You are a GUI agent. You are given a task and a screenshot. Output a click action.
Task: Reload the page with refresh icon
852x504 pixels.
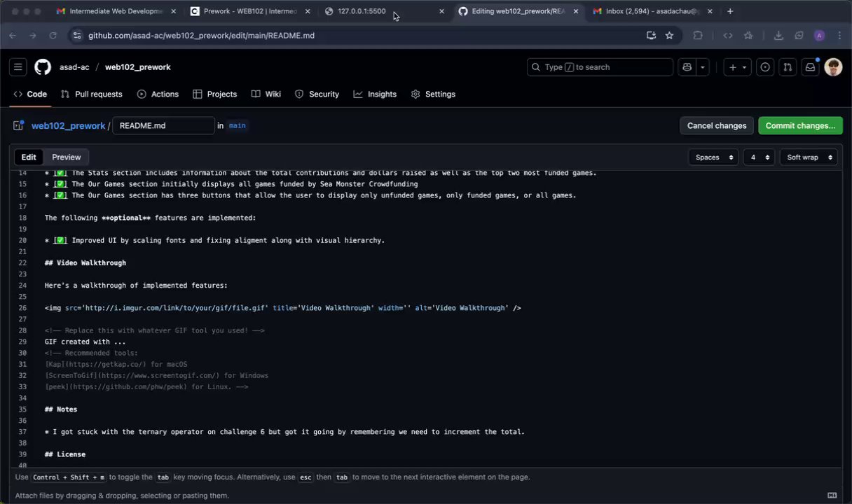click(x=53, y=36)
